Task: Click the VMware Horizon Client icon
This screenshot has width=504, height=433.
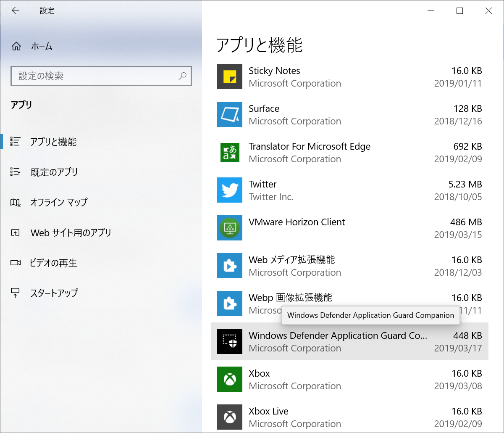Action: tap(230, 228)
